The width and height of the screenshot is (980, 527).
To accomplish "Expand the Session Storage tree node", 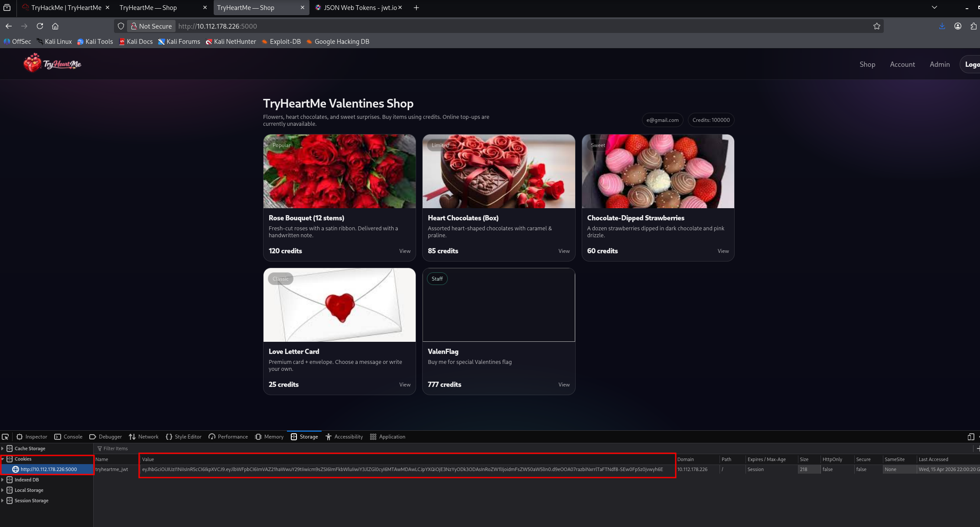I will coord(3,501).
